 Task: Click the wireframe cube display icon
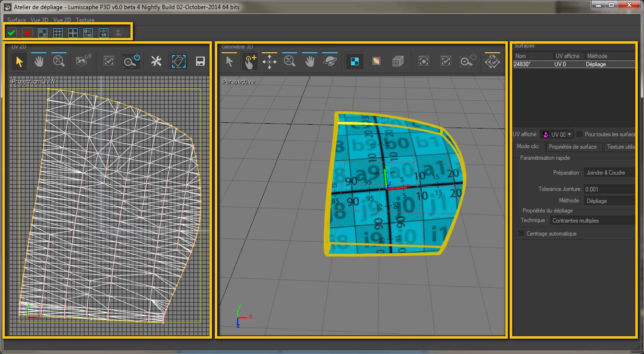pos(398,61)
